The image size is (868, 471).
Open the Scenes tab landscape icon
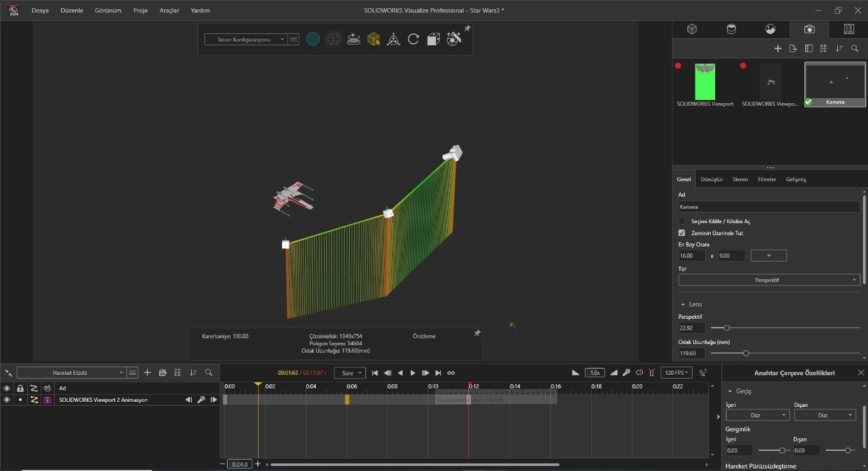pyautogui.click(x=770, y=29)
